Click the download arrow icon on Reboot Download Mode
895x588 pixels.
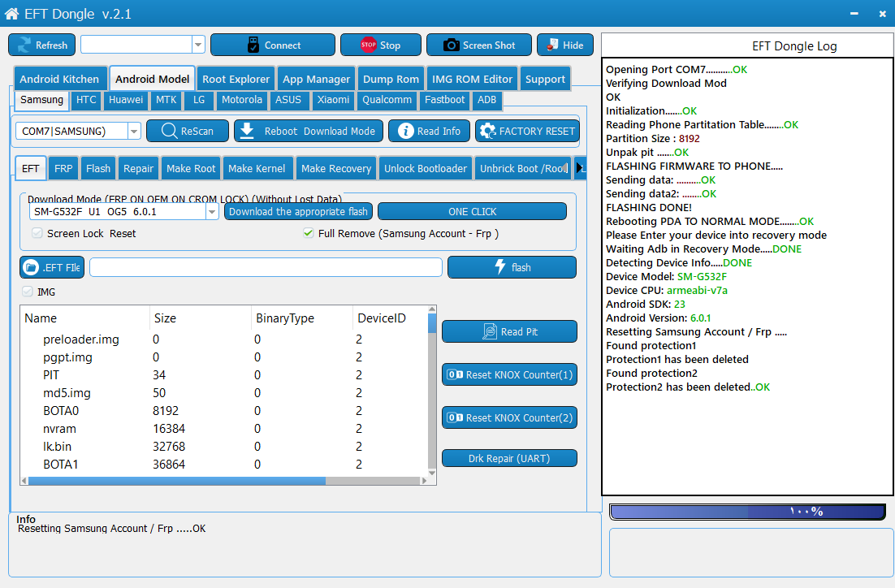point(247,131)
